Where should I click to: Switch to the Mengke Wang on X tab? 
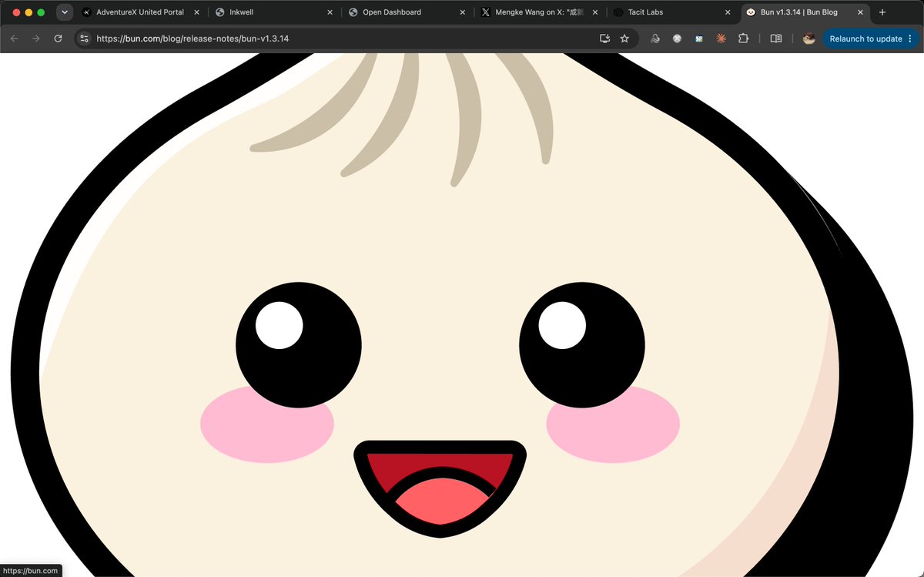click(540, 12)
